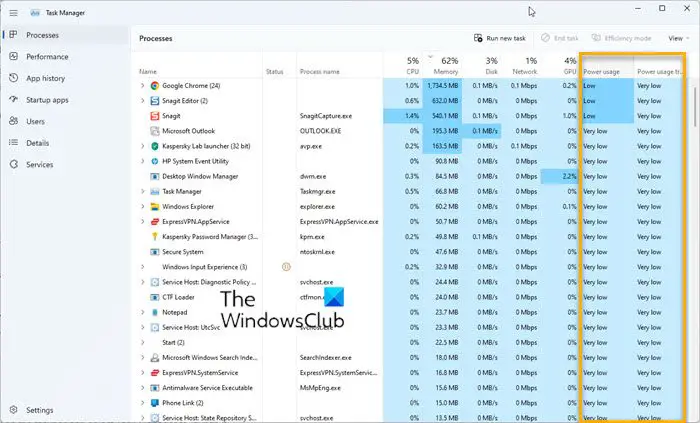700x423 pixels.
Task: Click the Task Manager title bar icon
Action: click(x=35, y=13)
